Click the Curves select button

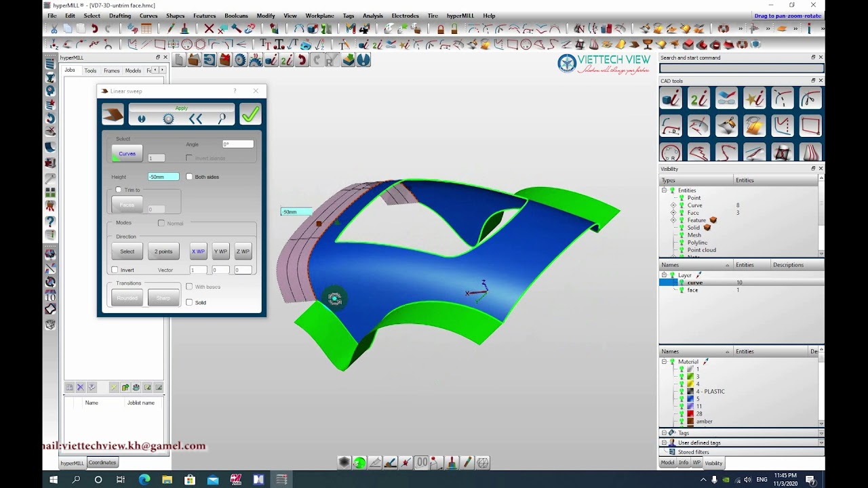127,154
